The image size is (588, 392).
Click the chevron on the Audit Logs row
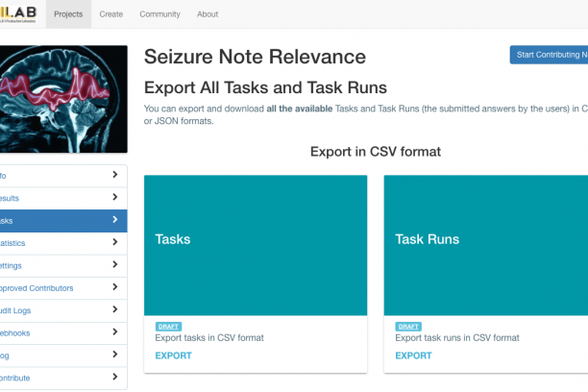click(114, 310)
